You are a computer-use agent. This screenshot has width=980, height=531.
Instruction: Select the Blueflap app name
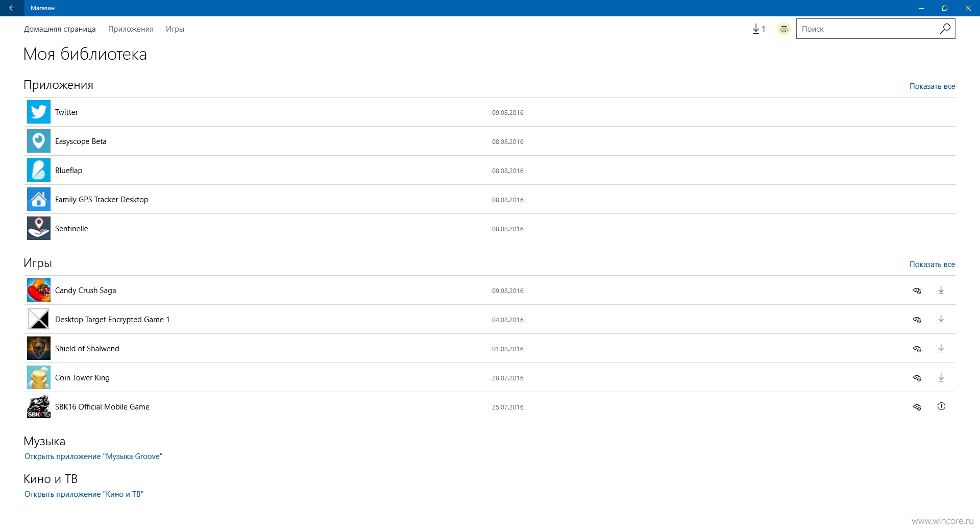[68, 171]
